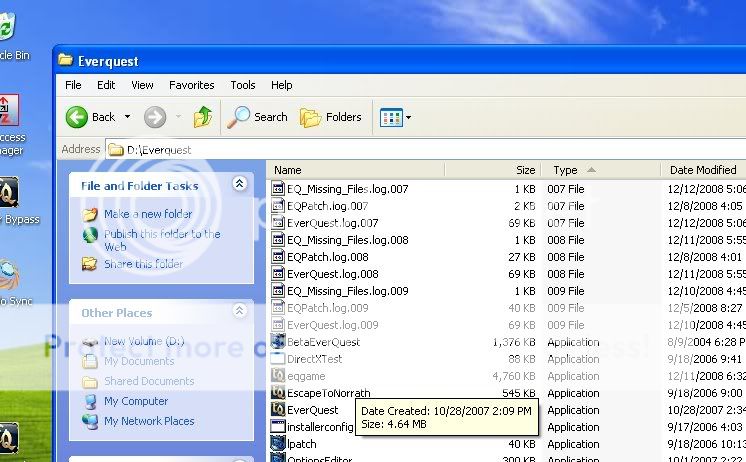746x462 pixels.
Task: Sort by the Date Modified column header
Action: (x=703, y=170)
